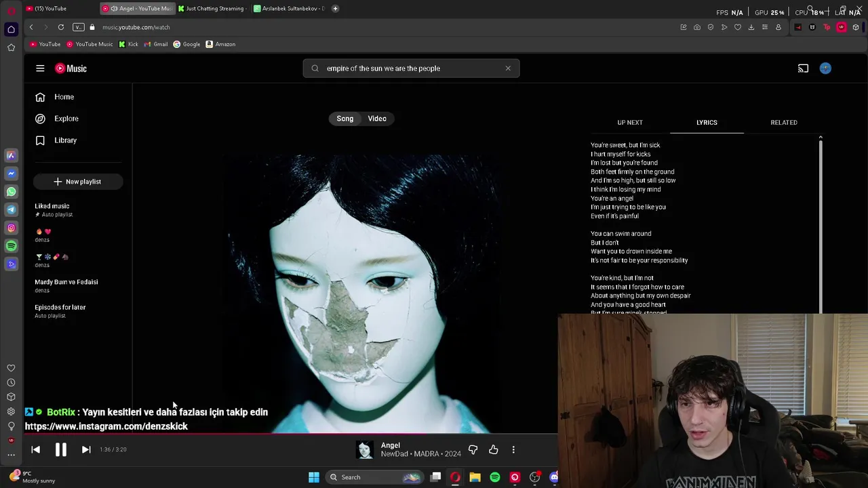Screen dimensions: 868x488
Task: Open Spotify from the Windows taskbar
Action: point(495,477)
